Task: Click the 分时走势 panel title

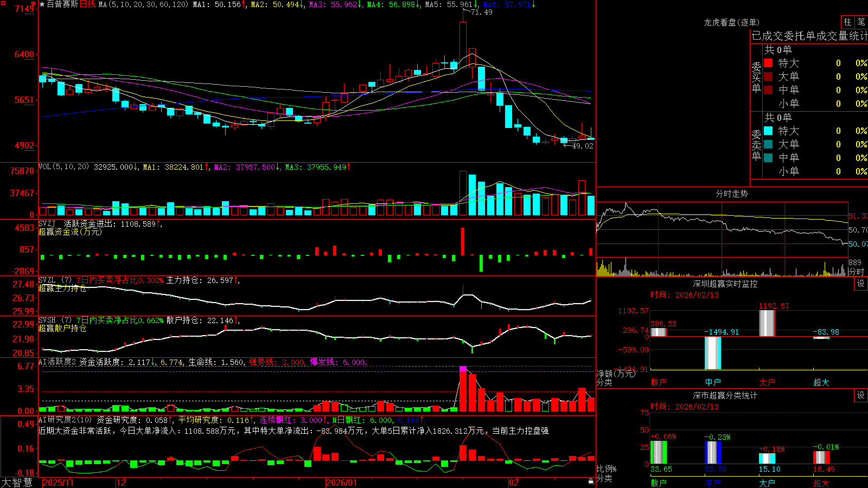Action: click(x=731, y=194)
